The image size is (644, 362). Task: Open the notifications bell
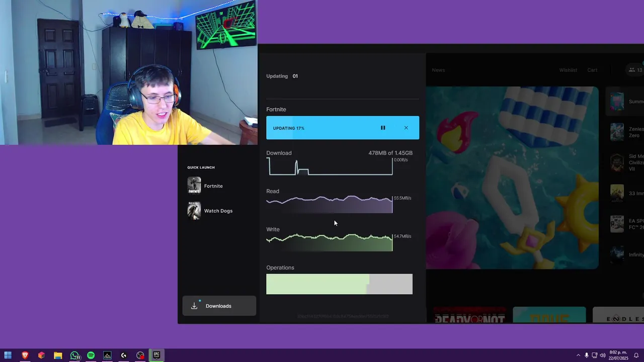pos(636,355)
